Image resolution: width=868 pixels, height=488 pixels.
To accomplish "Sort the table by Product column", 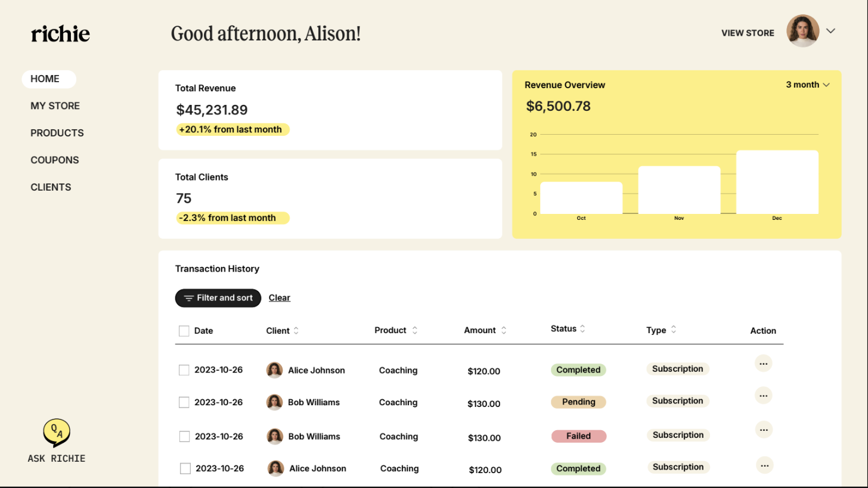I will (415, 330).
